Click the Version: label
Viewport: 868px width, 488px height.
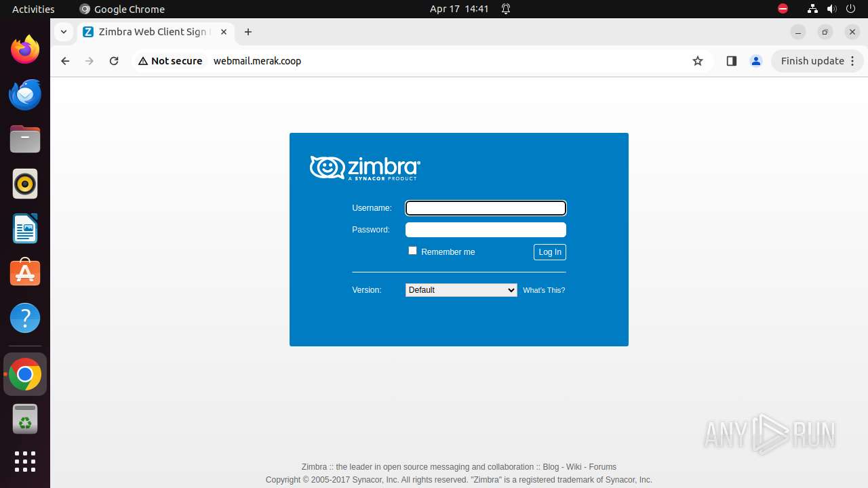[367, 290]
